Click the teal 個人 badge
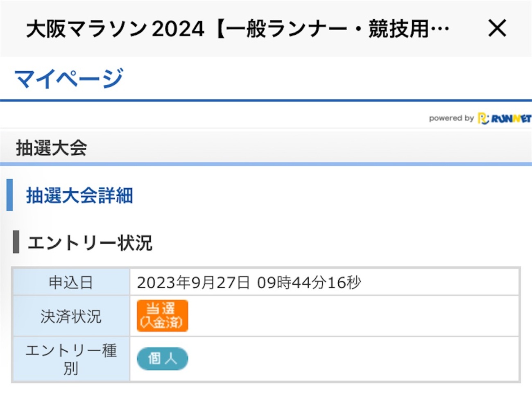The width and height of the screenshot is (532, 398). [162, 359]
